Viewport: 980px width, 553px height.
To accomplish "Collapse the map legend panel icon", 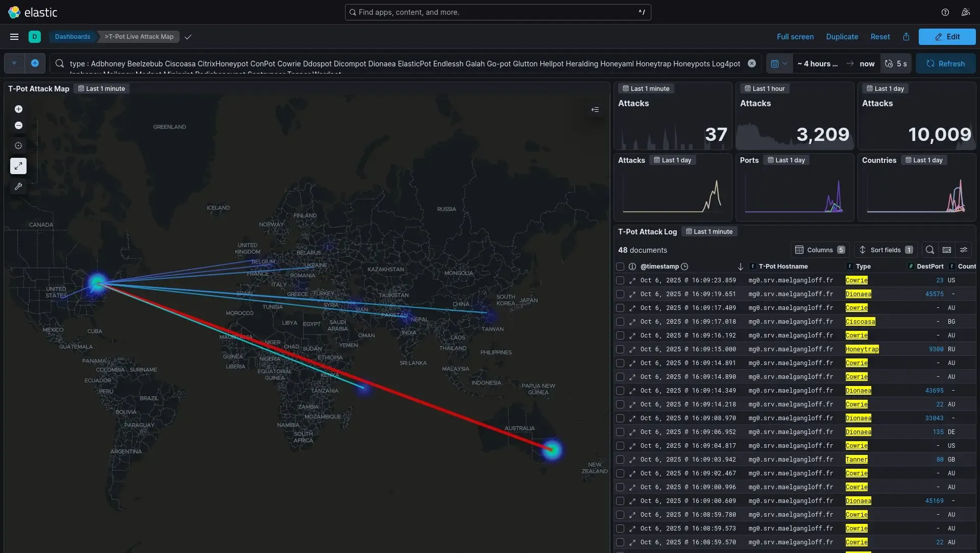I will (x=595, y=109).
